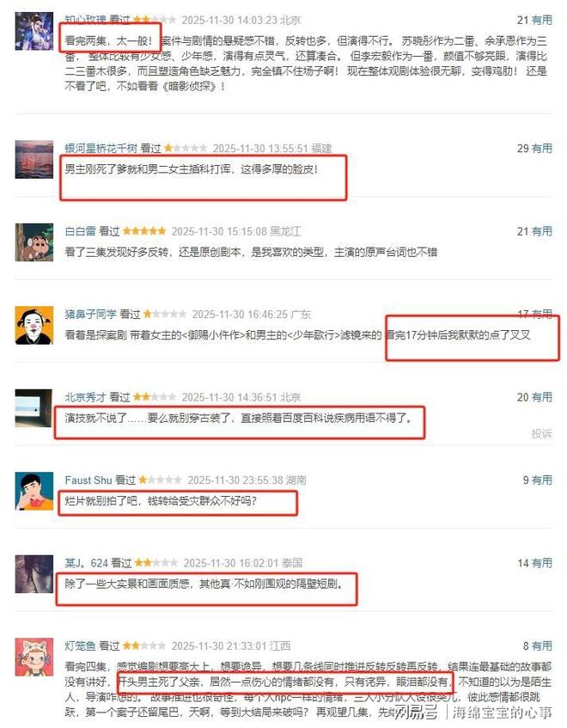This screenshot has height=728, width=567.
Task: Vote 有用 on the 29-vote review
Action: tap(542, 149)
